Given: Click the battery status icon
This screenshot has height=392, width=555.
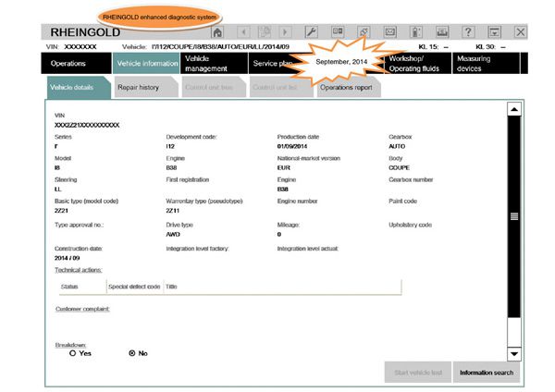Looking at the screenshot, I should pos(416,32).
